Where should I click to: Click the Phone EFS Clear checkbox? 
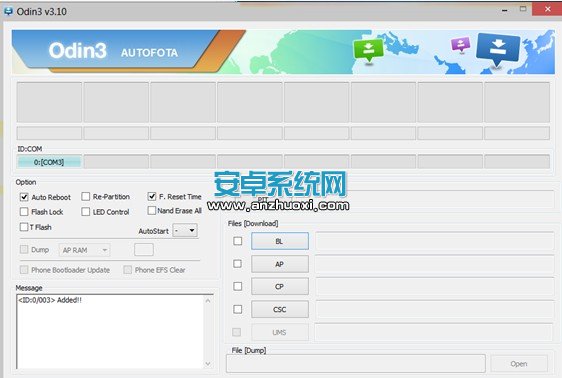127,269
